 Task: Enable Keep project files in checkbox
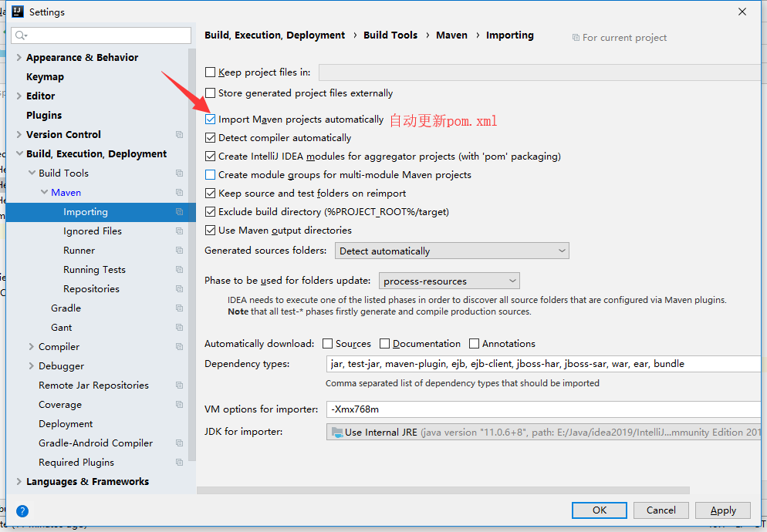[x=211, y=72]
